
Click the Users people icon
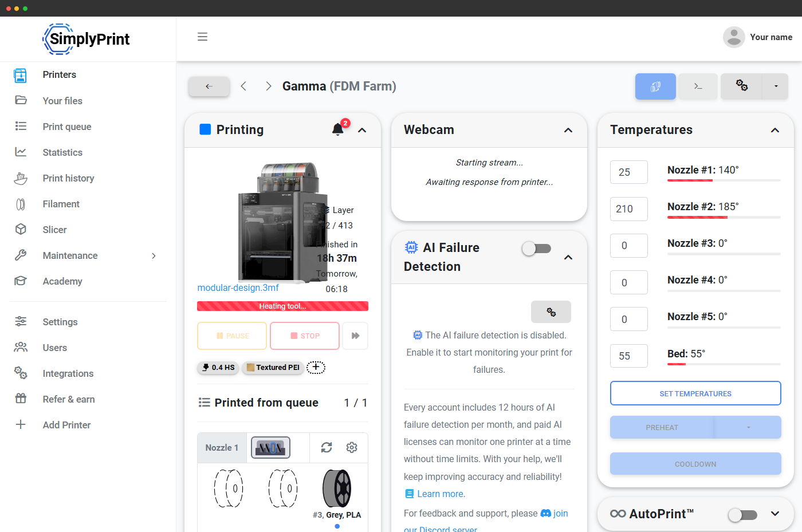pyautogui.click(x=21, y=347)
